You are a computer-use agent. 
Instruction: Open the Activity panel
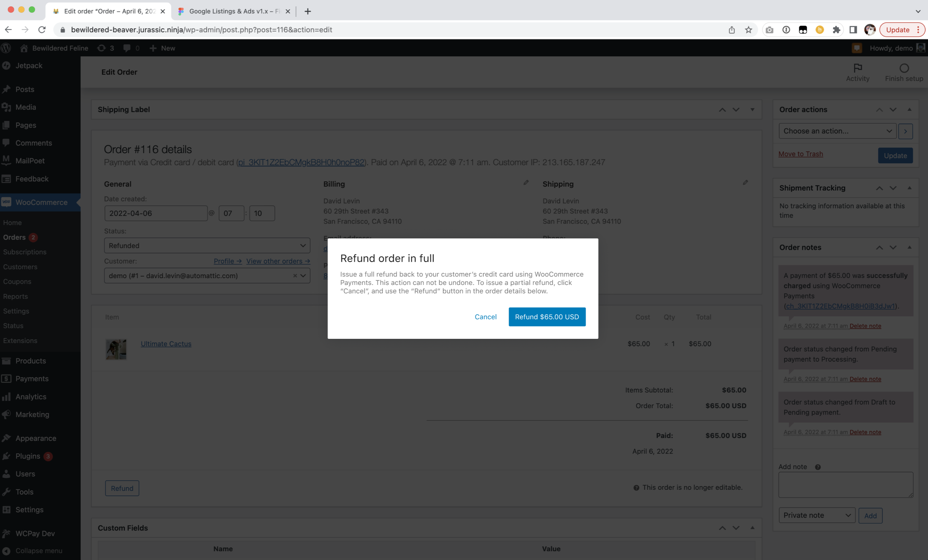click(858, 72)
